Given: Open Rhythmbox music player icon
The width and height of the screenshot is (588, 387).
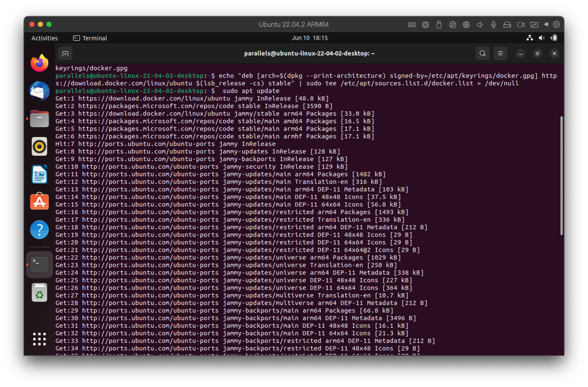Looking at the screenshot, I should click(40, 146).
